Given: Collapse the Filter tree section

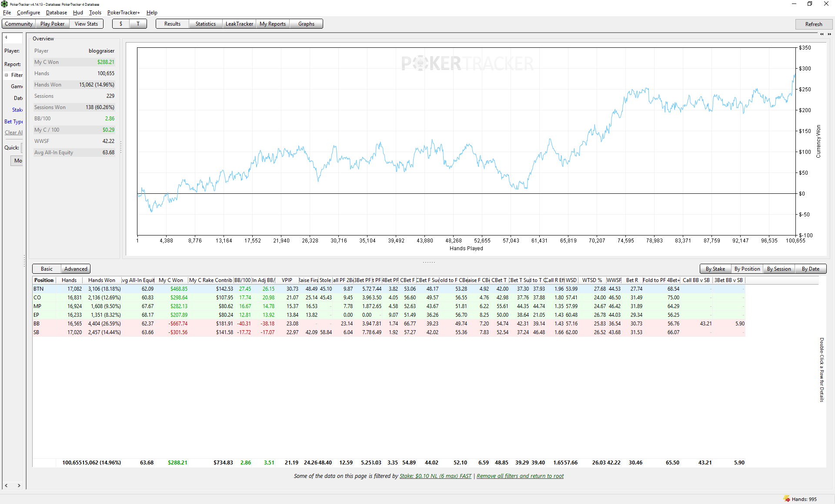Looking at the screenshot, I should pyautogui.click(x=7, y=75).
